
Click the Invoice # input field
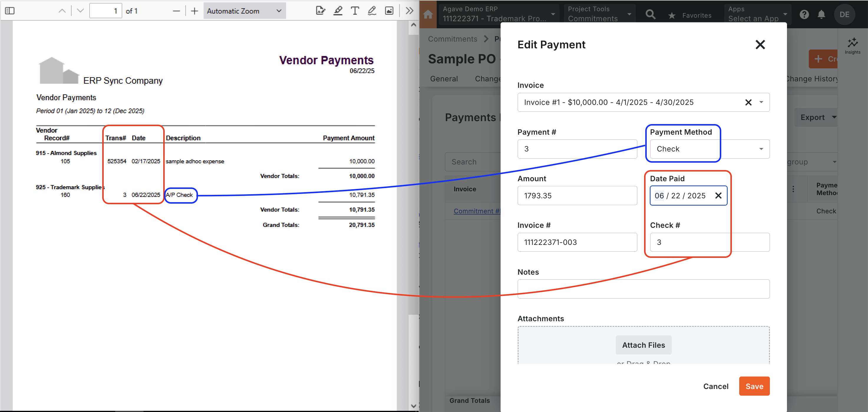tap(577, 242)
